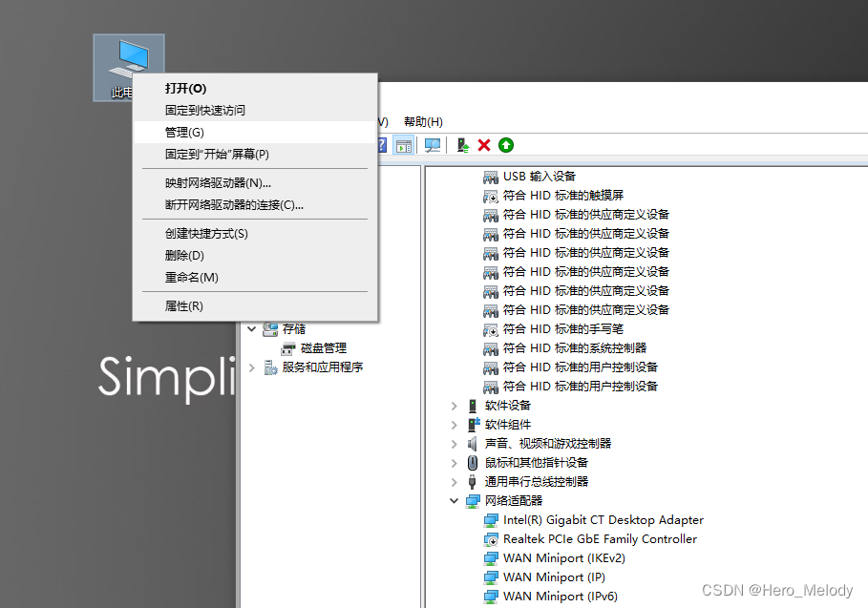The image size is (868, 608).
Task: Click the show/hide console tree icon
Action: 403,145
